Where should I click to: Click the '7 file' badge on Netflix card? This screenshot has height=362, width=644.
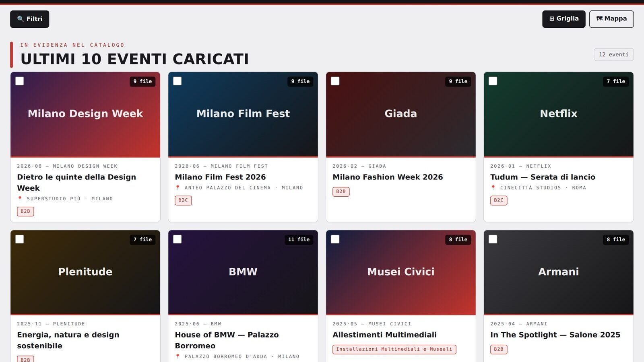coord(616,81)
